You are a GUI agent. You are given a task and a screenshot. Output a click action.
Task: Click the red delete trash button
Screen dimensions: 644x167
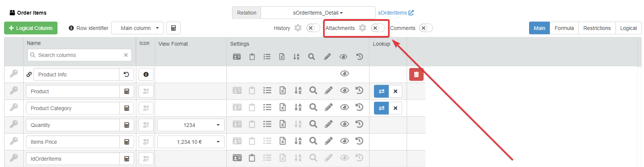click(416, 75)
